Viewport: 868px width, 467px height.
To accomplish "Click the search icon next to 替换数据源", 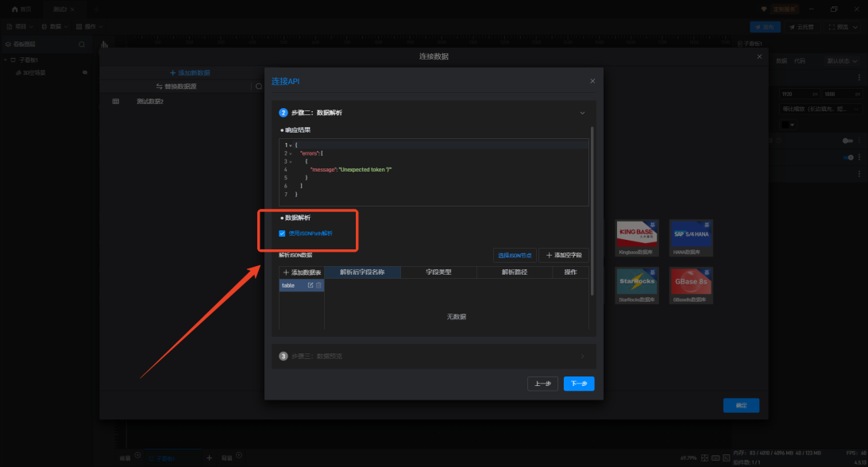I will pos(258,86).
